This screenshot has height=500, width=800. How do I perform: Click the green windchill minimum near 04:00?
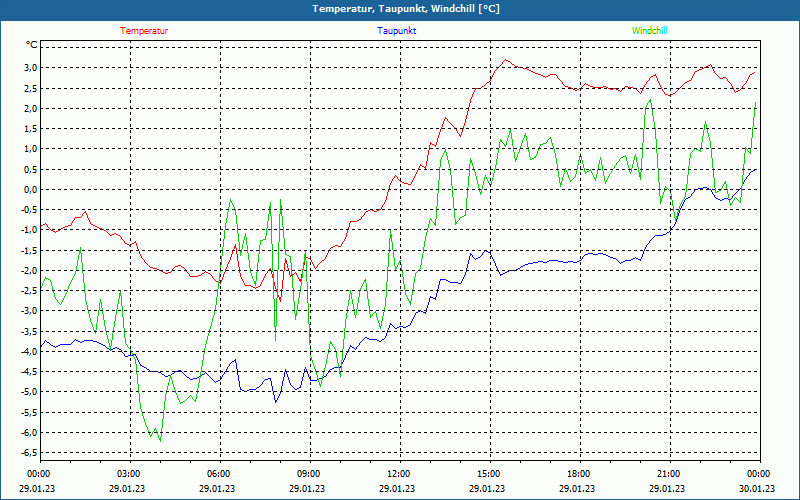tap(160, 441)
